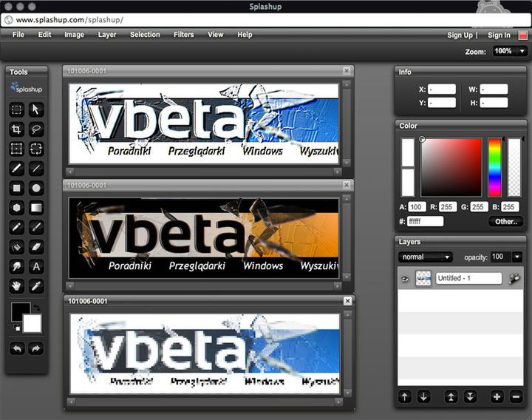The height and width of the screenshot is (420, 532).
Task: Open the Help menu
Action: click(245, 35)
